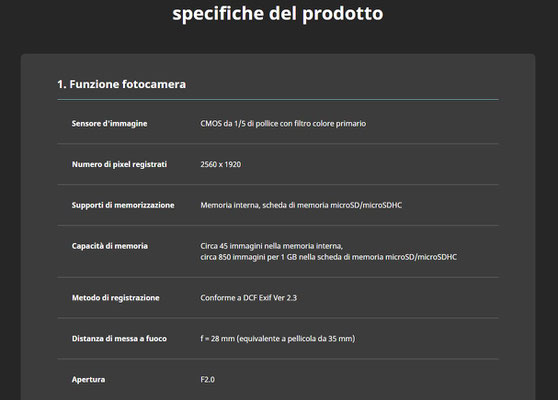Click the 'specifiche del prodotto' page heading

point(278,14)
